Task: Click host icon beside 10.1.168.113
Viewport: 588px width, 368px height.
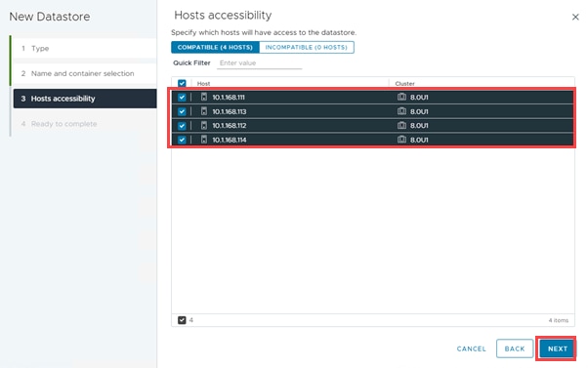Action: [203, 111]
